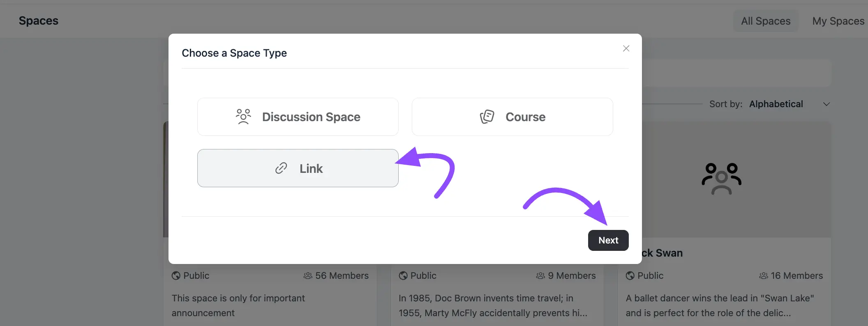The image size is (868, 326).
Task: Click the globe icon beside 56 Members card
Action: (176, 275)
